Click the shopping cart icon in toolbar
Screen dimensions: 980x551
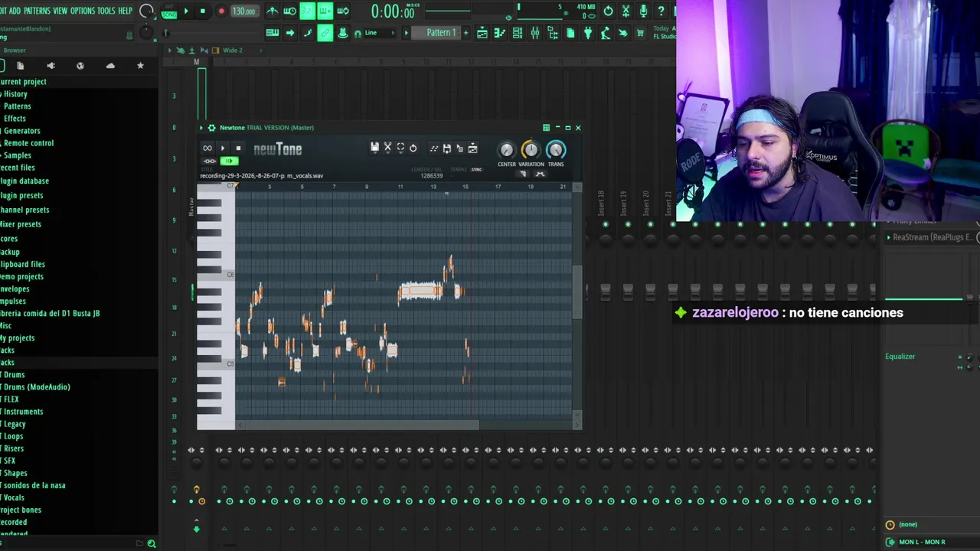click(640, 33)
